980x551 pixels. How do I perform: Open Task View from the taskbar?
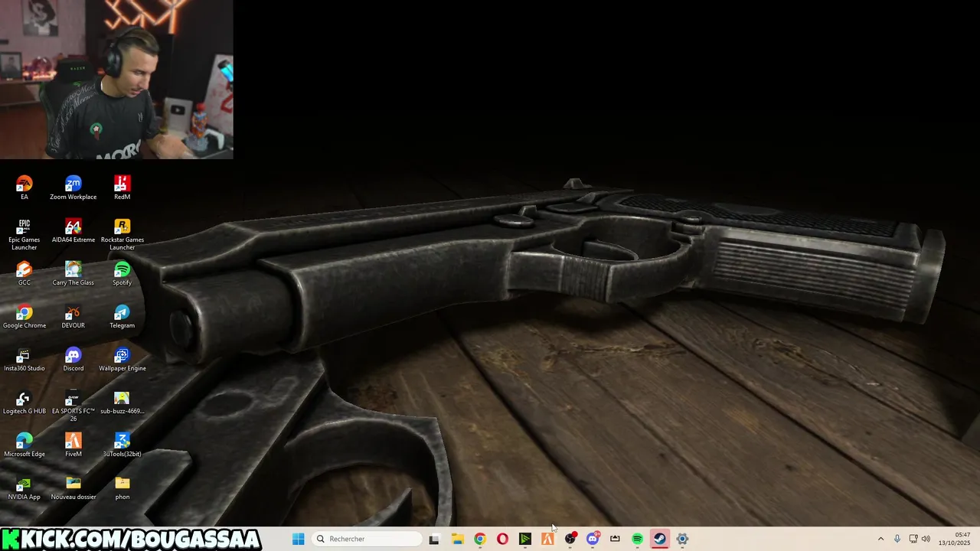(435, 539)
